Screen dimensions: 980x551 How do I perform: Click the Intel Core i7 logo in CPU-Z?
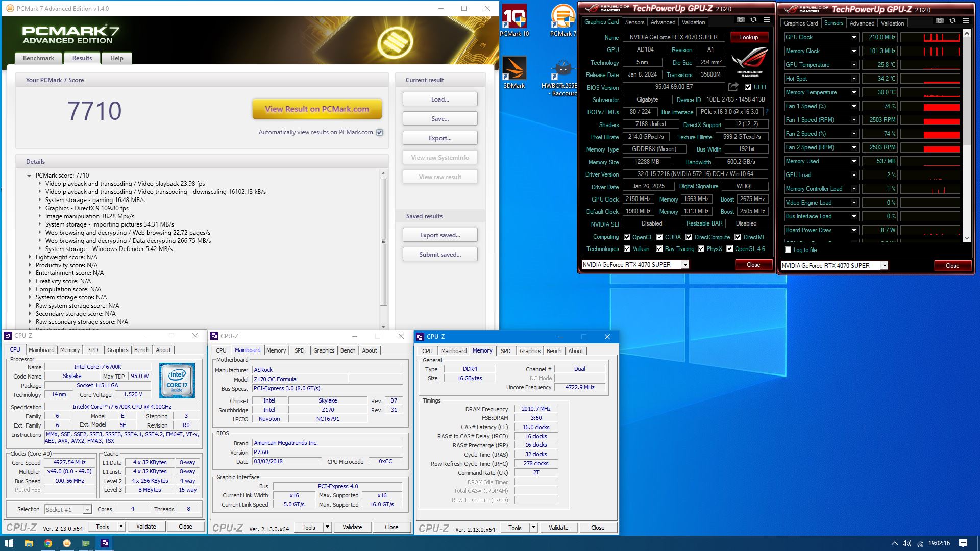(x=177, y=381)
